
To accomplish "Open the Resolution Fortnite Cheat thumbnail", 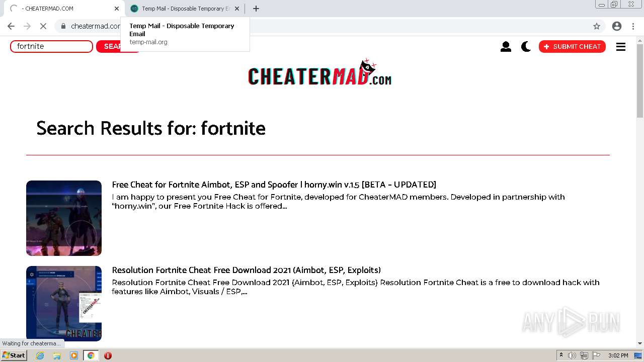I will pos(64,304).
